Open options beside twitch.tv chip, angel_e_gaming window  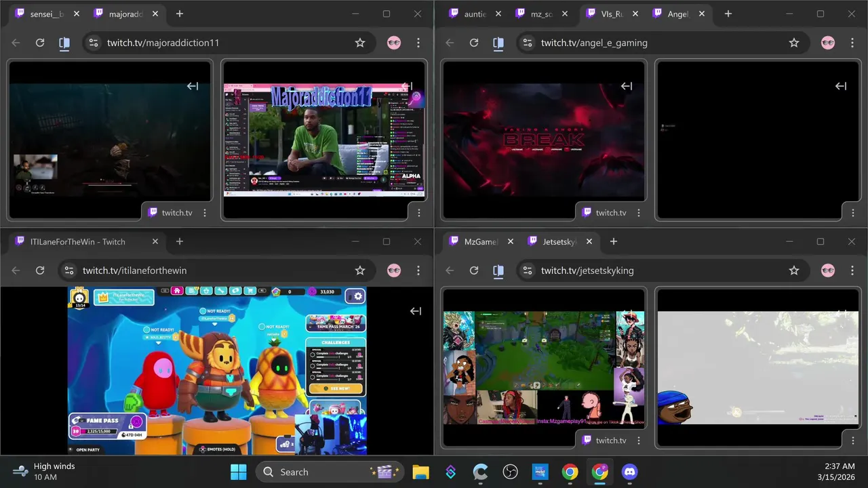639,213
